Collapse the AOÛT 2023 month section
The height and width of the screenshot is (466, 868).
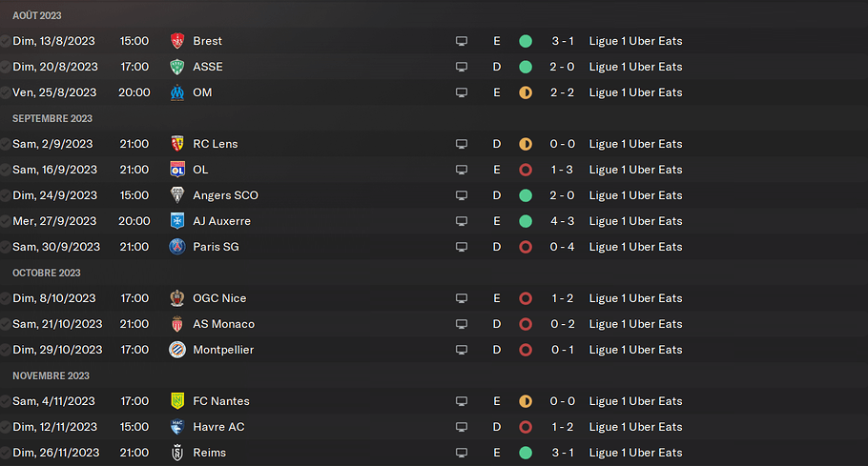pos(37,15)
